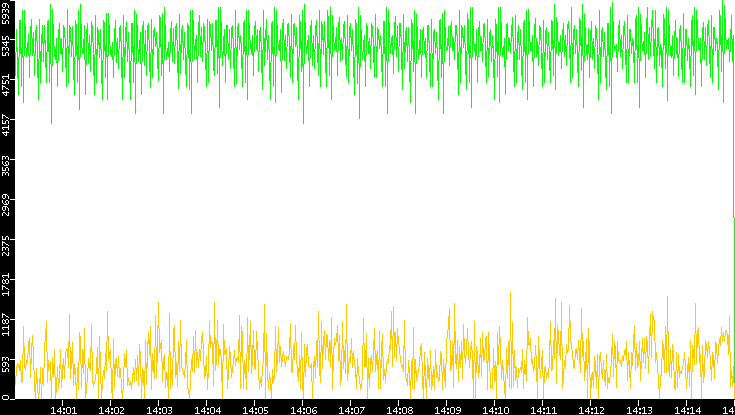Select the 14:09 time axis label

point(447,410)
